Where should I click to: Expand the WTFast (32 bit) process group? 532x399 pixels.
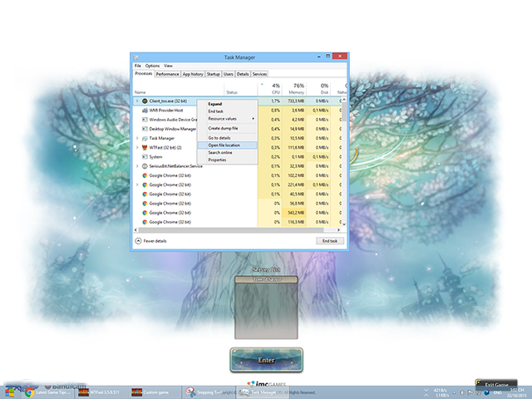click(136, 147)
